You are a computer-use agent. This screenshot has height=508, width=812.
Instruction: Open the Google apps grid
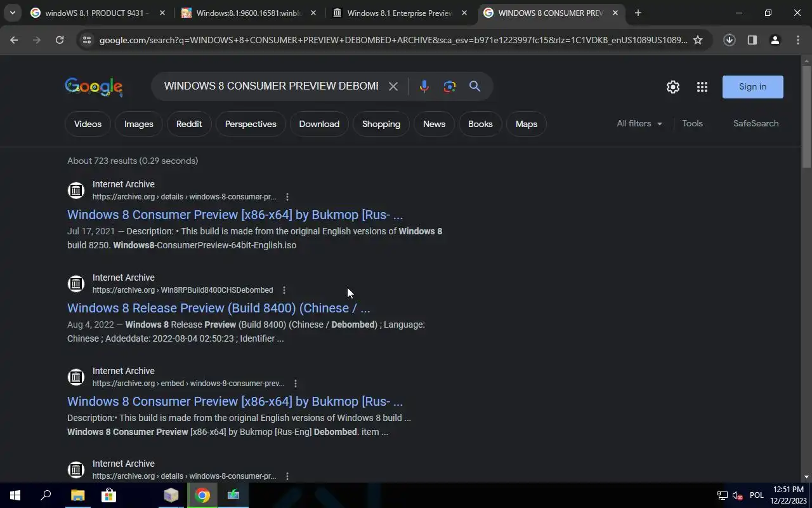point(702,87)
